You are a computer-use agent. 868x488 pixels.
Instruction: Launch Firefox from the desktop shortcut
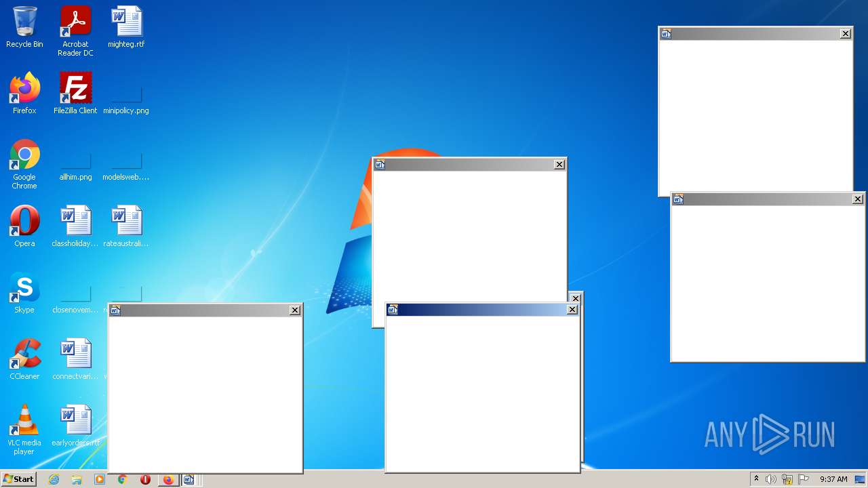point(24,93)
